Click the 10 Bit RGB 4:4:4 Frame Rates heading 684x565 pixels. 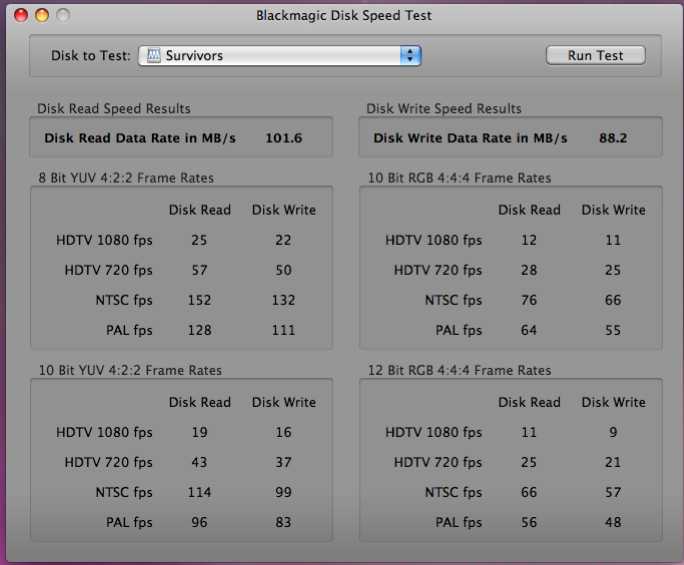459,178
